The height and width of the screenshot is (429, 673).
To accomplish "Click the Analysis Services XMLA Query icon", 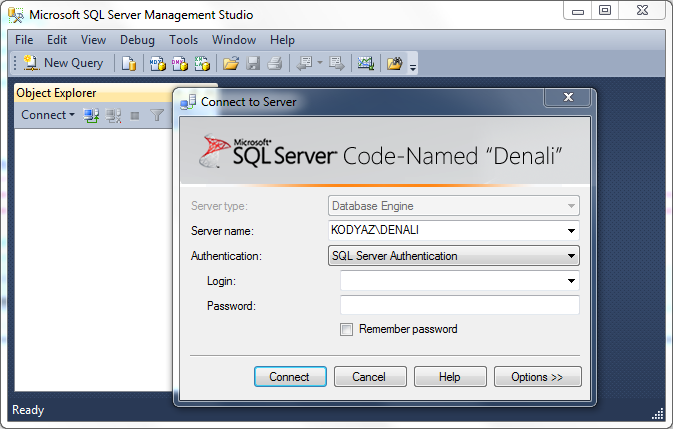I will 202,63.
